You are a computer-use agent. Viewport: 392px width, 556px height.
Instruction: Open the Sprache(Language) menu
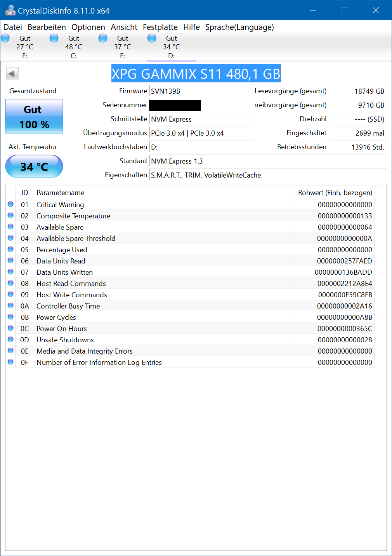coord(239,27)
